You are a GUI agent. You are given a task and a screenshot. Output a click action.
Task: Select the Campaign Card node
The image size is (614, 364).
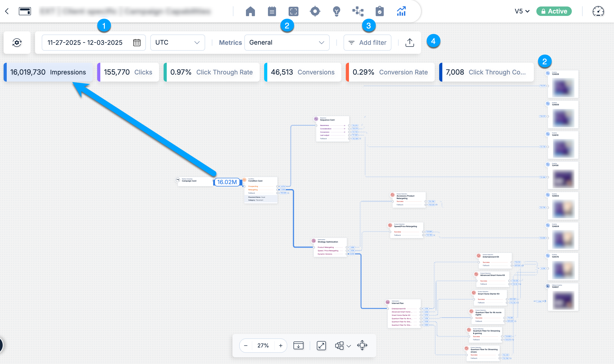click(x=195, y=182)
